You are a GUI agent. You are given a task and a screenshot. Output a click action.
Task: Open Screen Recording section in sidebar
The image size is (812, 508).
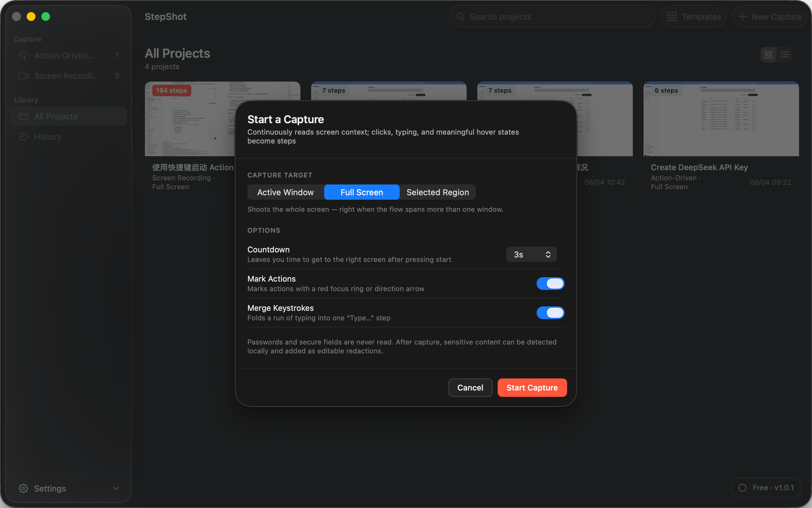(x=69, y=76)
